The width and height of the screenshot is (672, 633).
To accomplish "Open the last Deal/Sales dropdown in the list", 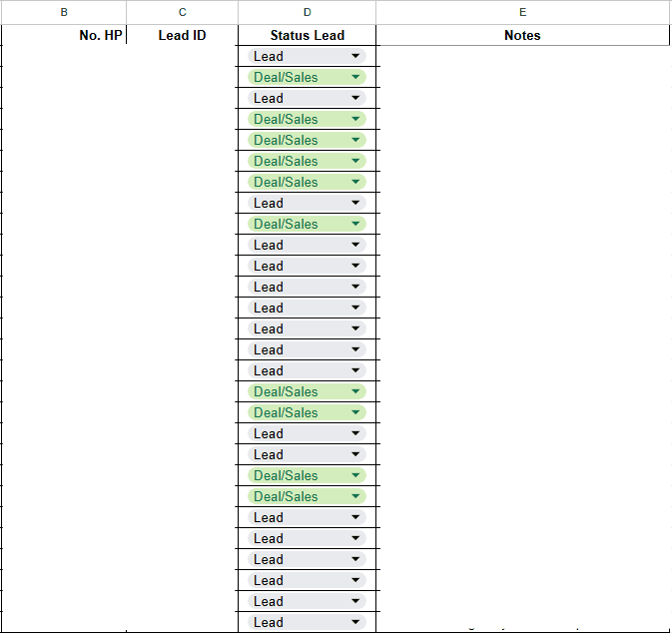I will point(307,496).
